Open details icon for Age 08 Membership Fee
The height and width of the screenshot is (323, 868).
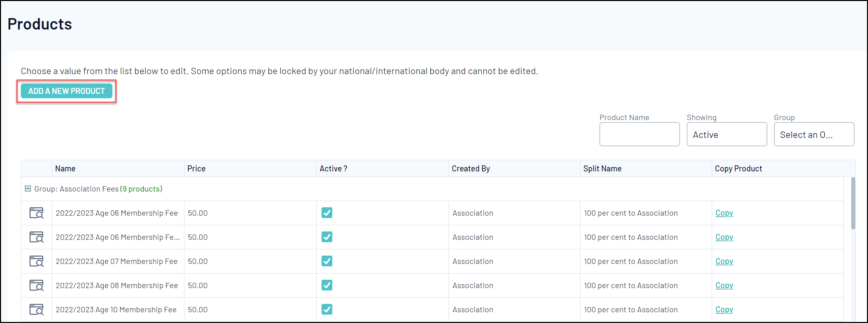pyautogui.click(x=36, y=286)
